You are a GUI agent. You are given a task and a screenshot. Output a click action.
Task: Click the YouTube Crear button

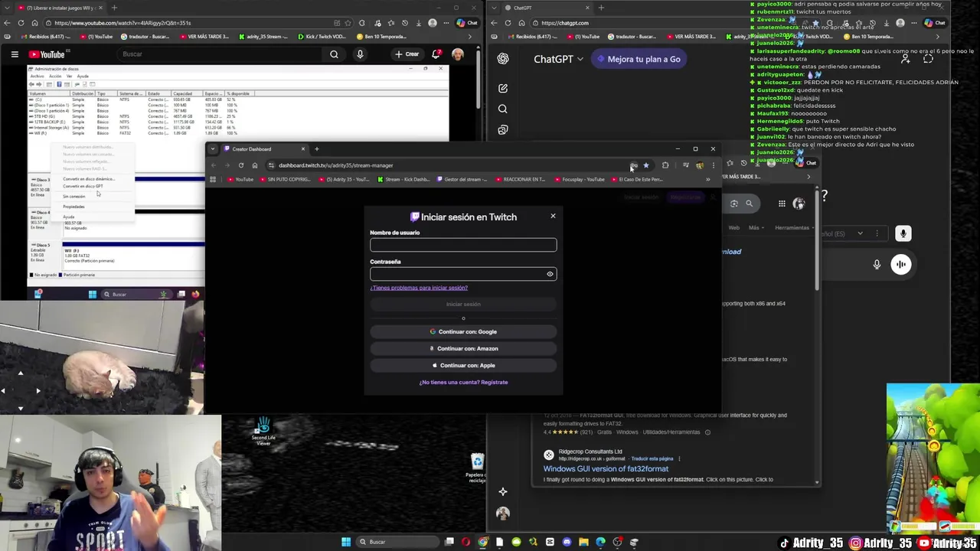[407, 54]
